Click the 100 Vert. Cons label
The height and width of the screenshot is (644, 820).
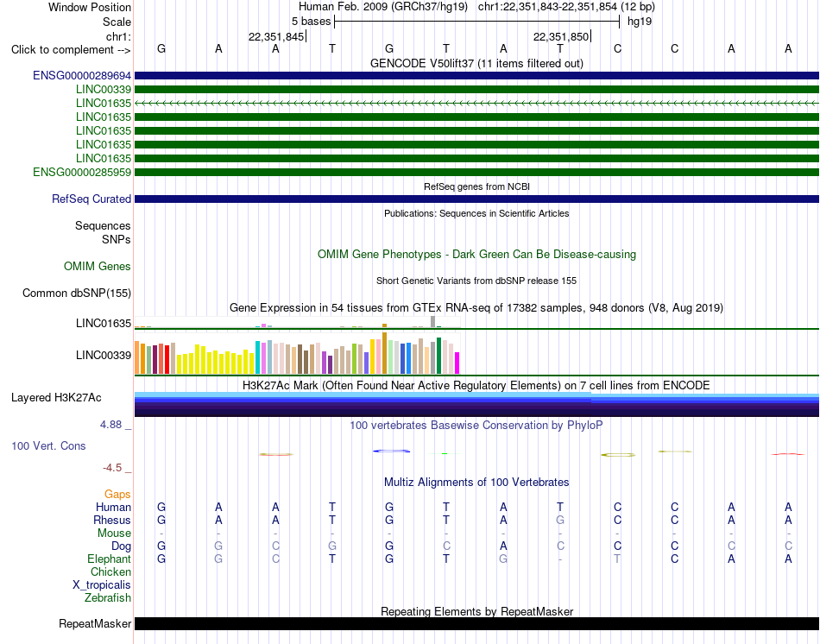[48, 445]
